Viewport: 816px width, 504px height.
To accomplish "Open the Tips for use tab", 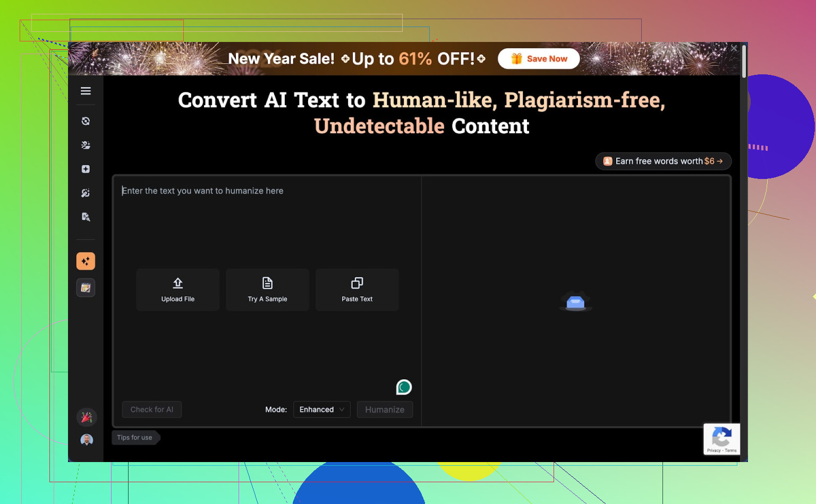I will [135, 438].
